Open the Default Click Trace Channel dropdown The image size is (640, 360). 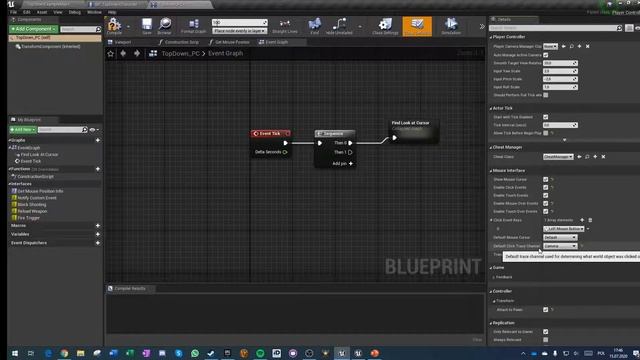click(x=560, y=246)
